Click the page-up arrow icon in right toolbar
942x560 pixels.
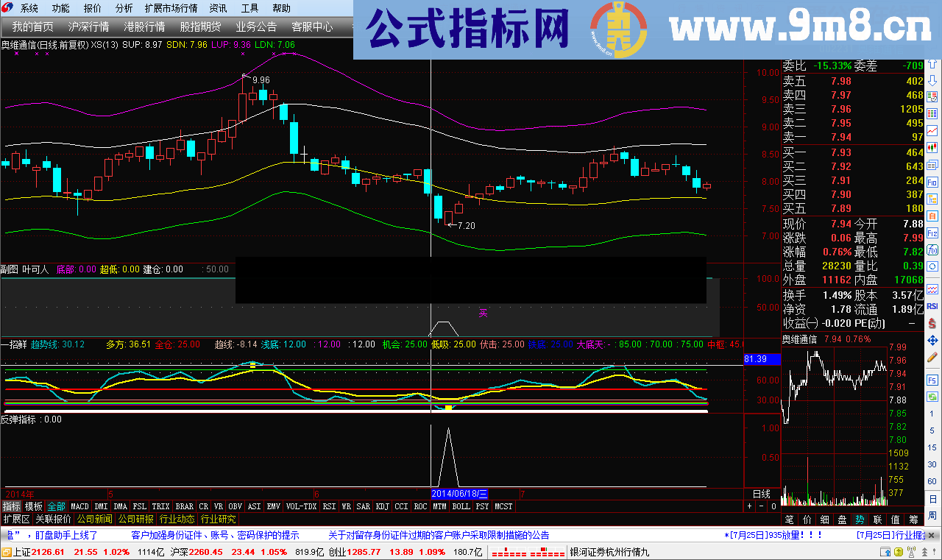932,64
